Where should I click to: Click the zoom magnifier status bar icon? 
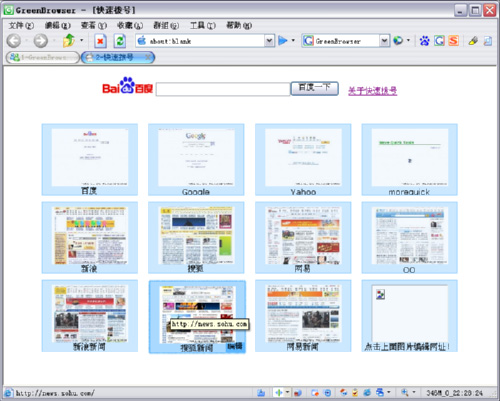click(405, 393)
